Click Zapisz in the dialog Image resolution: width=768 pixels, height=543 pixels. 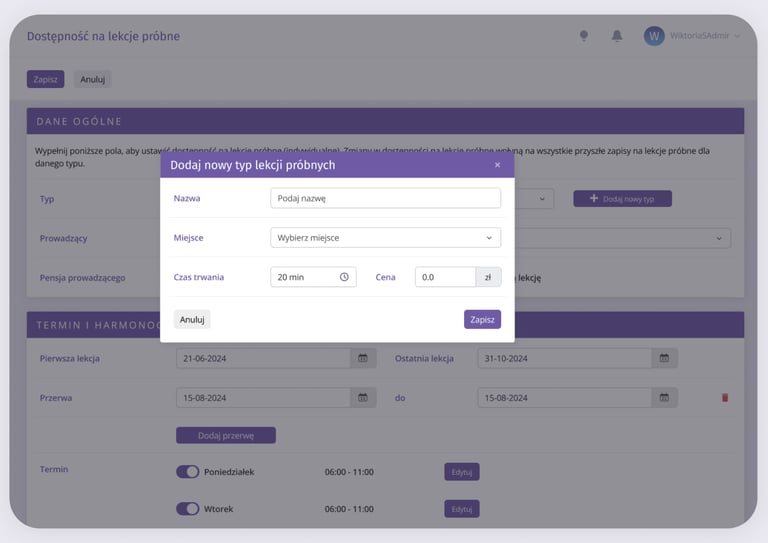tap(482, 320)
